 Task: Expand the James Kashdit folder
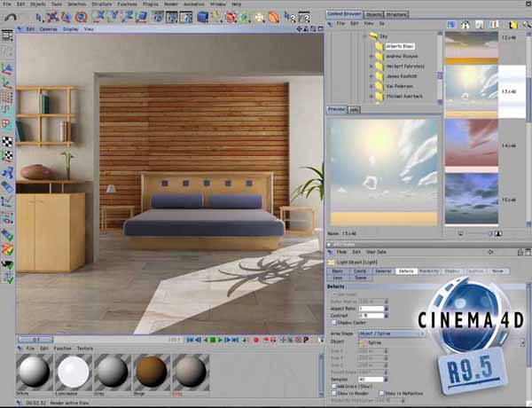coord(372,76)
